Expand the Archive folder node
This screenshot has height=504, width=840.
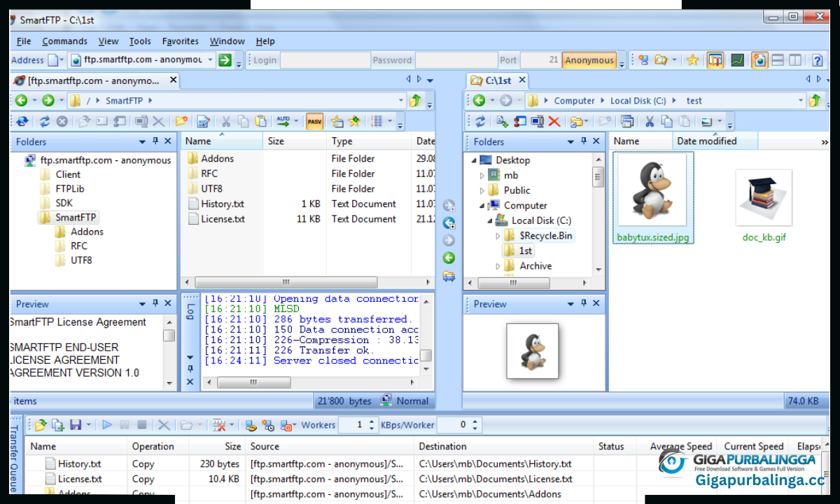498,266
